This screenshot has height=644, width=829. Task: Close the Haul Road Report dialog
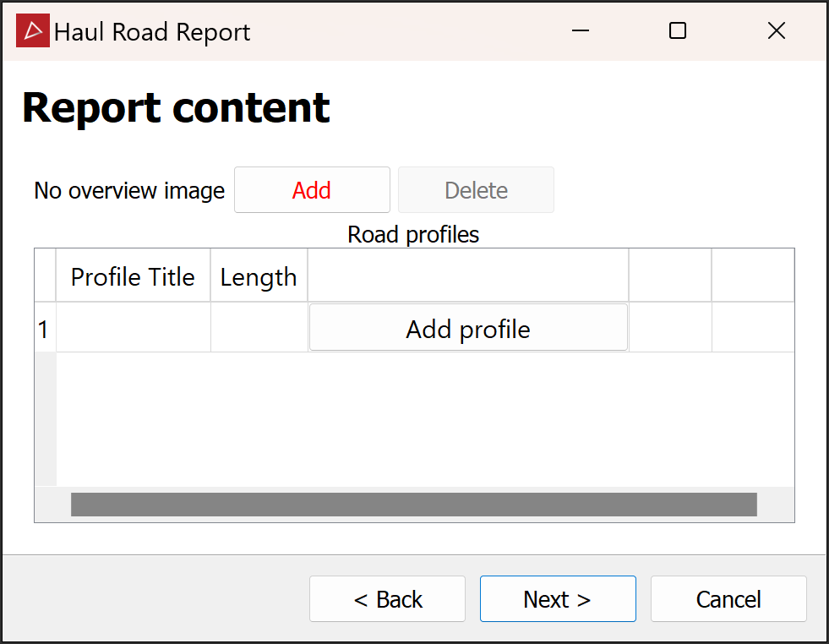click(776, 31)
